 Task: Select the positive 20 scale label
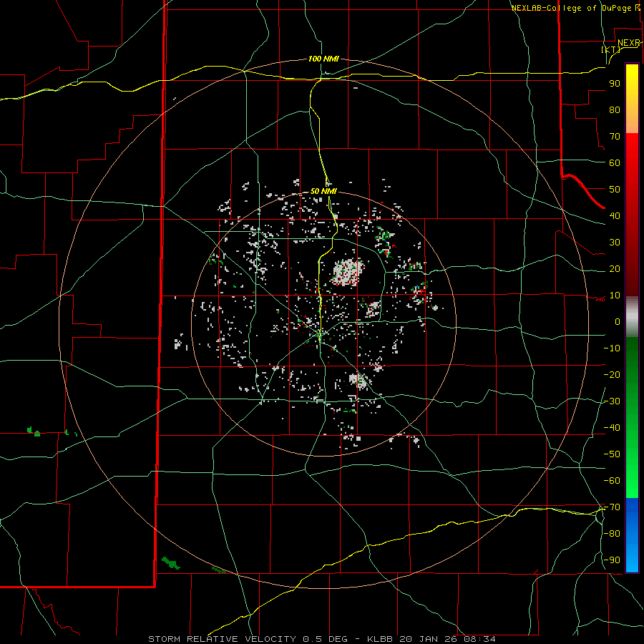(615, 269)
